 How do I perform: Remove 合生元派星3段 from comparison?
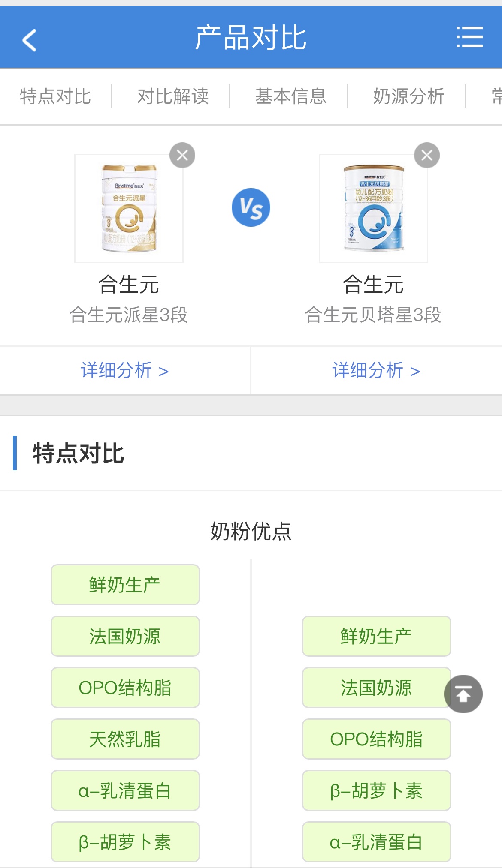point(182,155)
